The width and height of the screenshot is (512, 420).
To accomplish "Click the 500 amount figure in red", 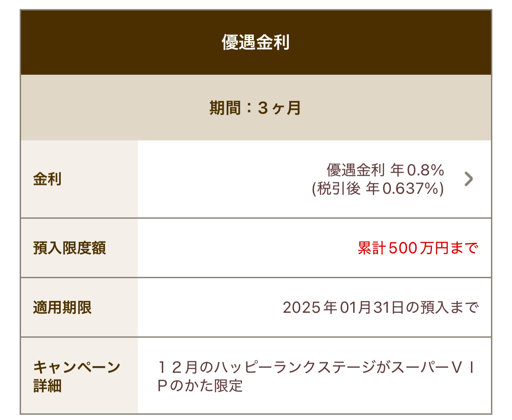I will tap(403, 248).
